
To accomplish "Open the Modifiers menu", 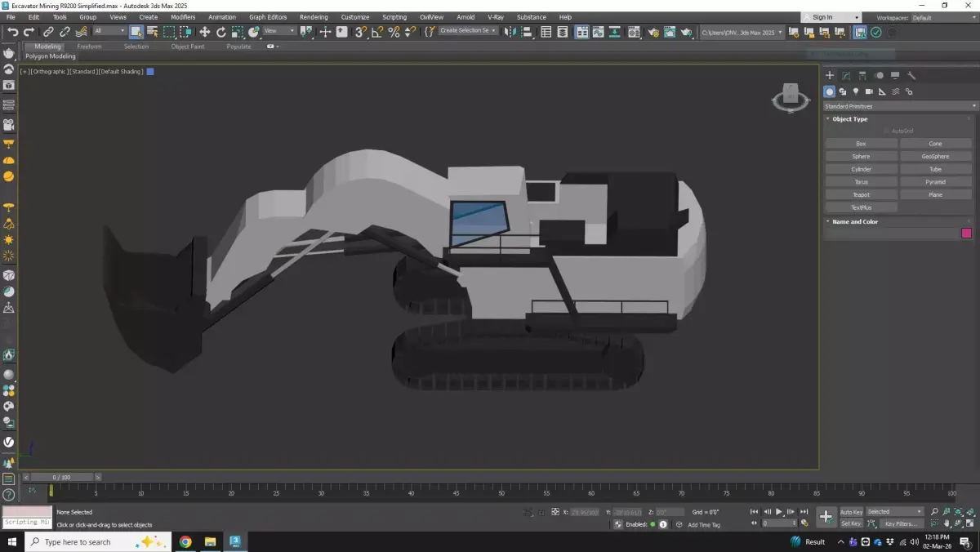I will (x=183, y=17).
